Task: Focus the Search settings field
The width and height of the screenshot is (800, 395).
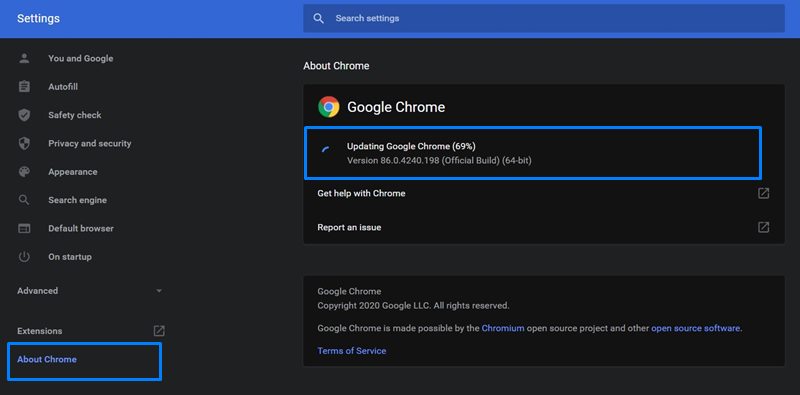Action: 544,18
